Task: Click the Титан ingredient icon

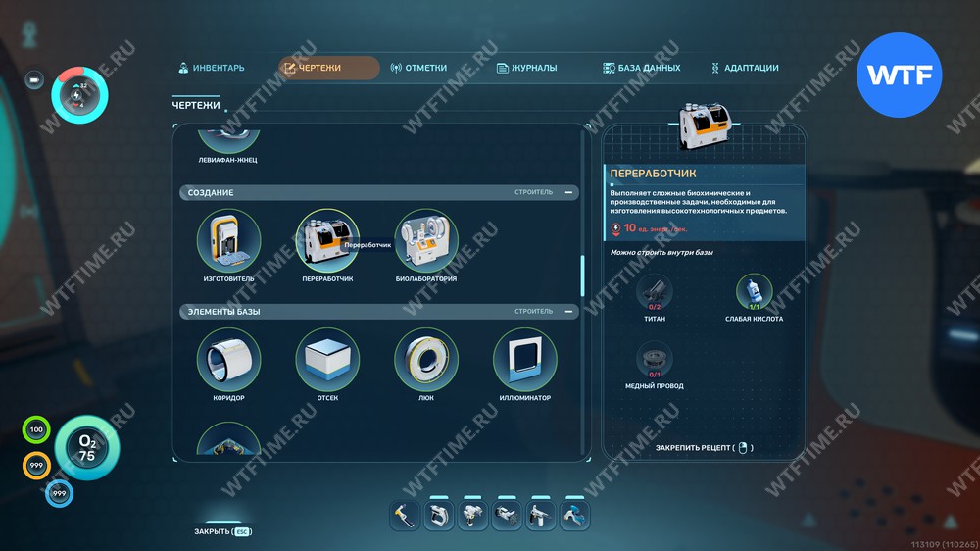Action: pos(655,292)
